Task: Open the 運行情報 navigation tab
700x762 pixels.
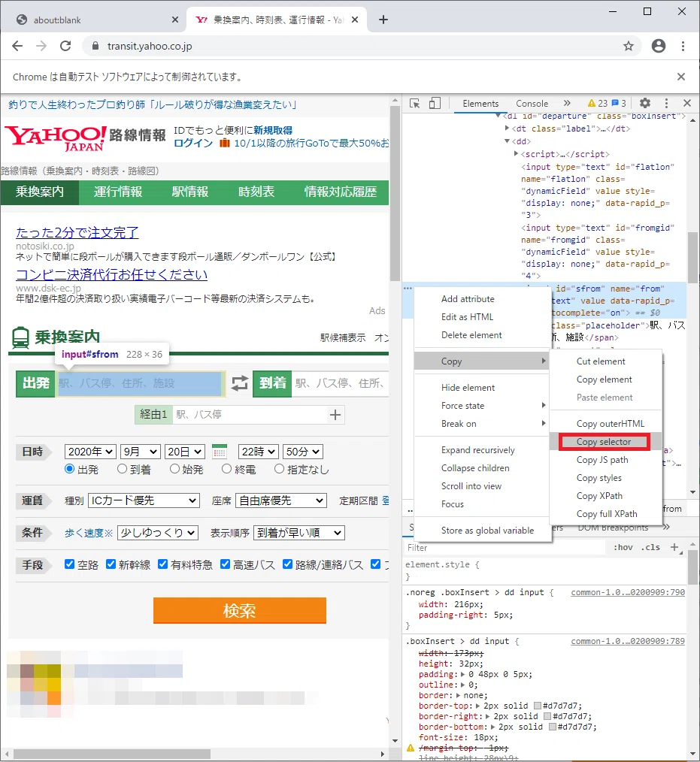Action: [117, 192]
